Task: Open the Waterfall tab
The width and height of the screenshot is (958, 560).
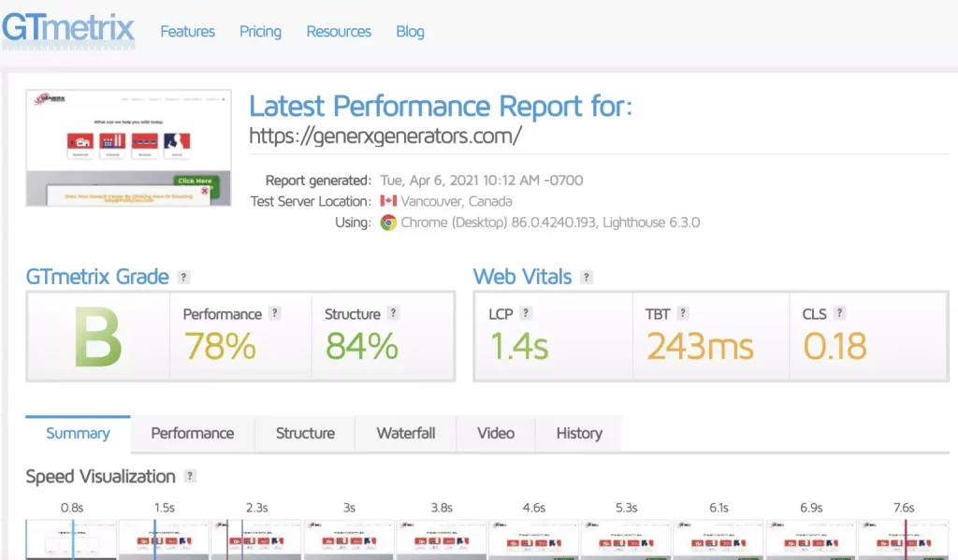Action: 406,434
